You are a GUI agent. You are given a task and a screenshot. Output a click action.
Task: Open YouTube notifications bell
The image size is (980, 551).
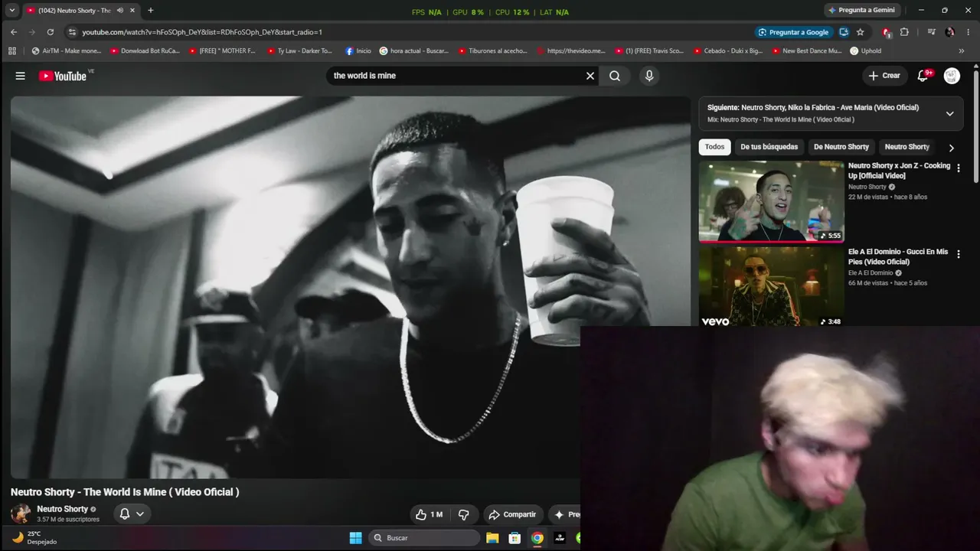click(923, 76)
